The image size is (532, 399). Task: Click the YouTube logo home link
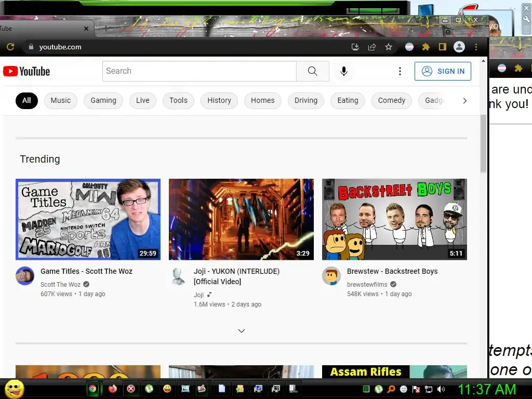click(26, 71)
